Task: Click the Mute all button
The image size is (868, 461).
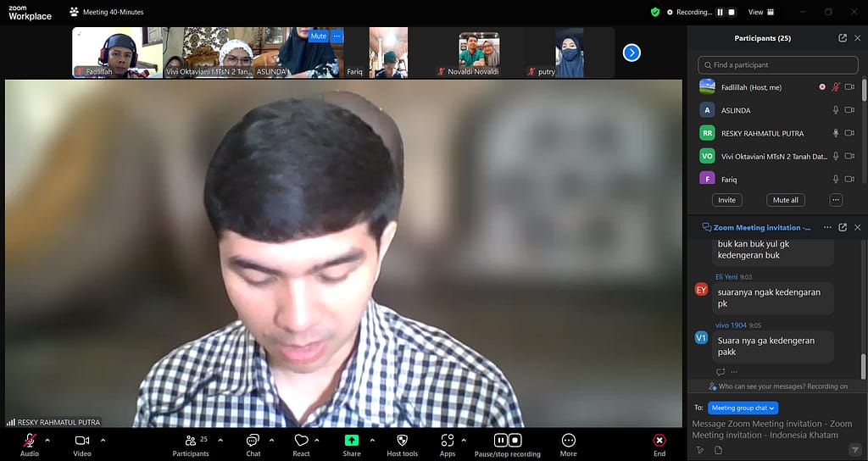Action: (784, 200)
